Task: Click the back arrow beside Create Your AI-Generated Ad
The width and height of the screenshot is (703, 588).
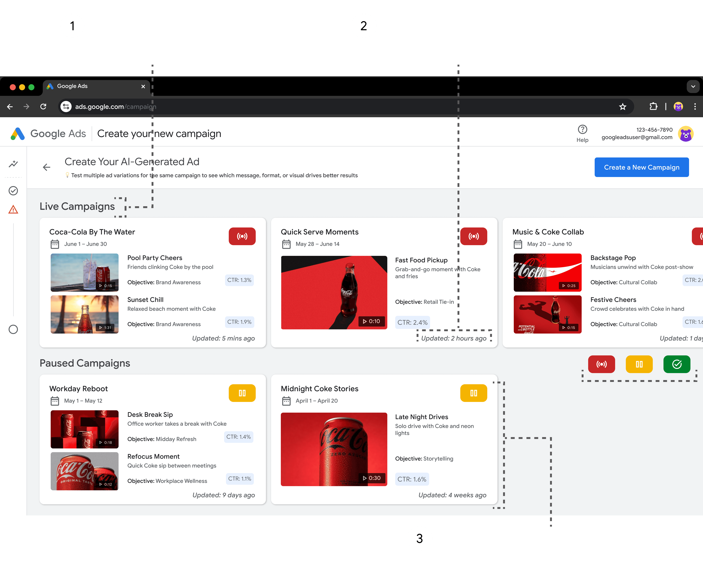Action: pos(46,167)
